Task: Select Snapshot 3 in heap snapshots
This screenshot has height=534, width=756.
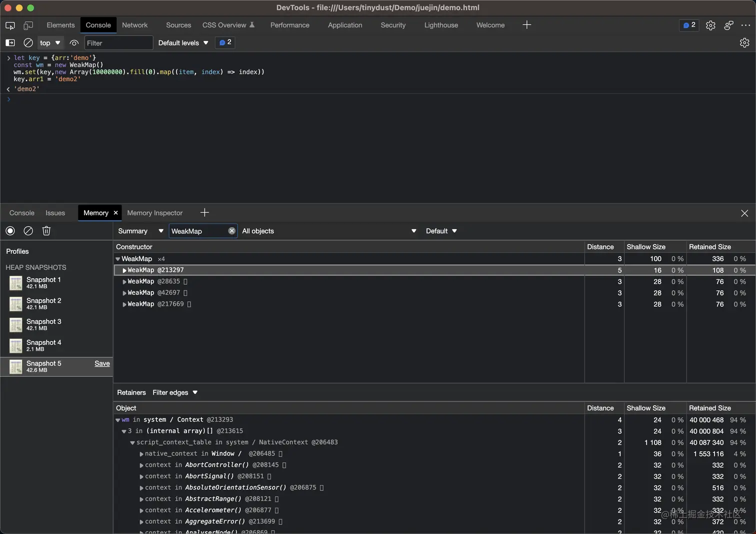Action: 56,325
